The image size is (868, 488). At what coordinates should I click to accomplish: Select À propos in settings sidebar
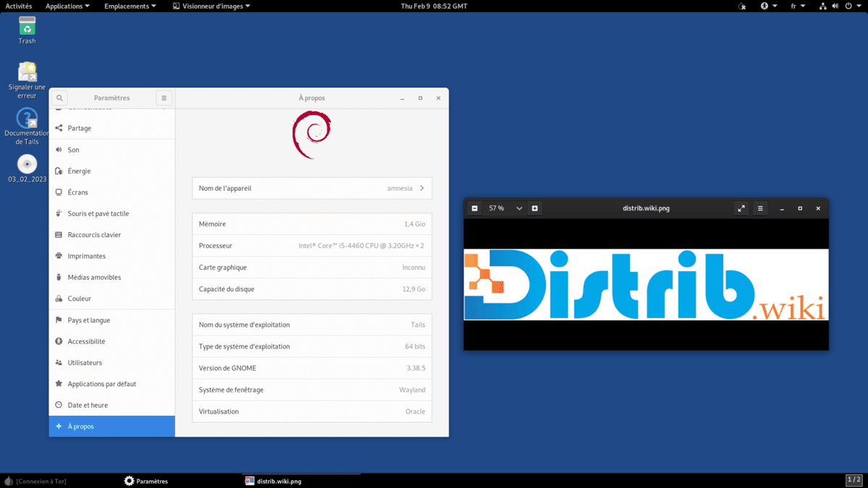pyautogui.click(x=112, y=427)
